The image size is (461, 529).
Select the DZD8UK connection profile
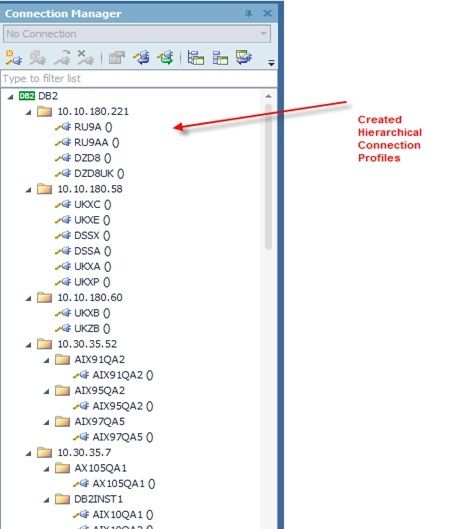coord(99,174)
